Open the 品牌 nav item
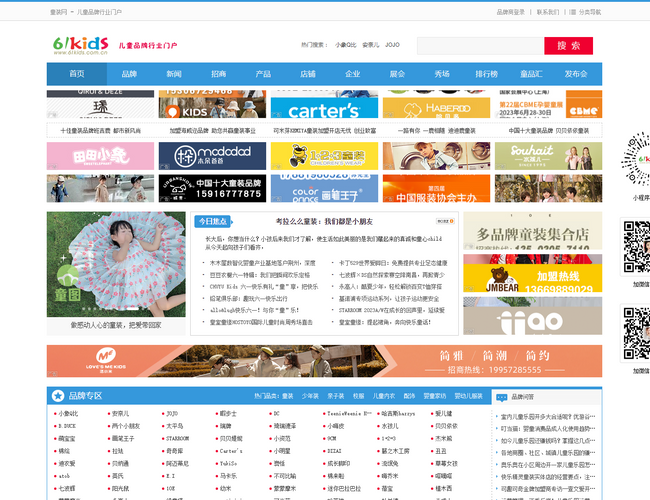This screenshot has height=500, width=650. point(129,74)
